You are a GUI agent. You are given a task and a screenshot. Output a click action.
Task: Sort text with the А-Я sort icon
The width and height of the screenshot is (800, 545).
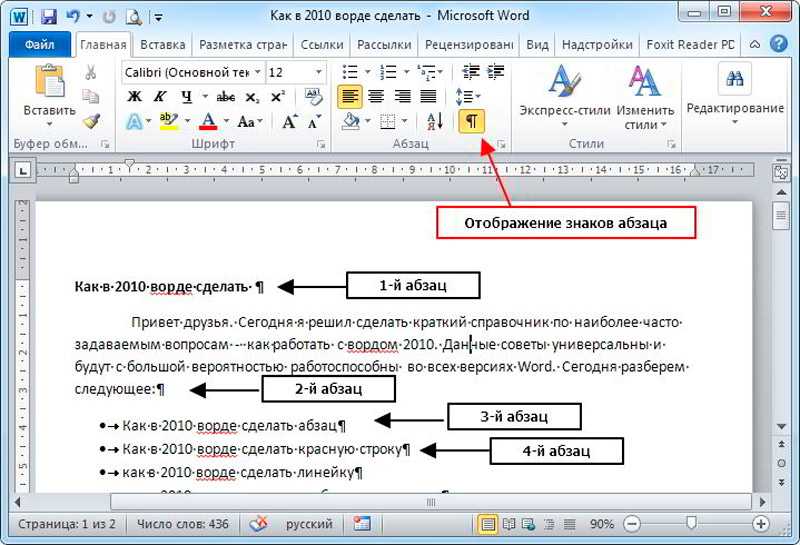[x=434, y=121]
